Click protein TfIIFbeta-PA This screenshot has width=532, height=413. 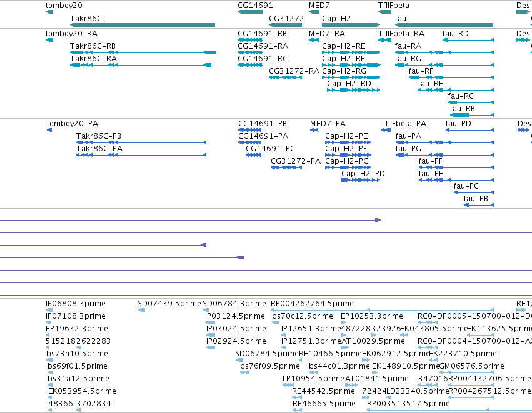[x=386, y=130]
